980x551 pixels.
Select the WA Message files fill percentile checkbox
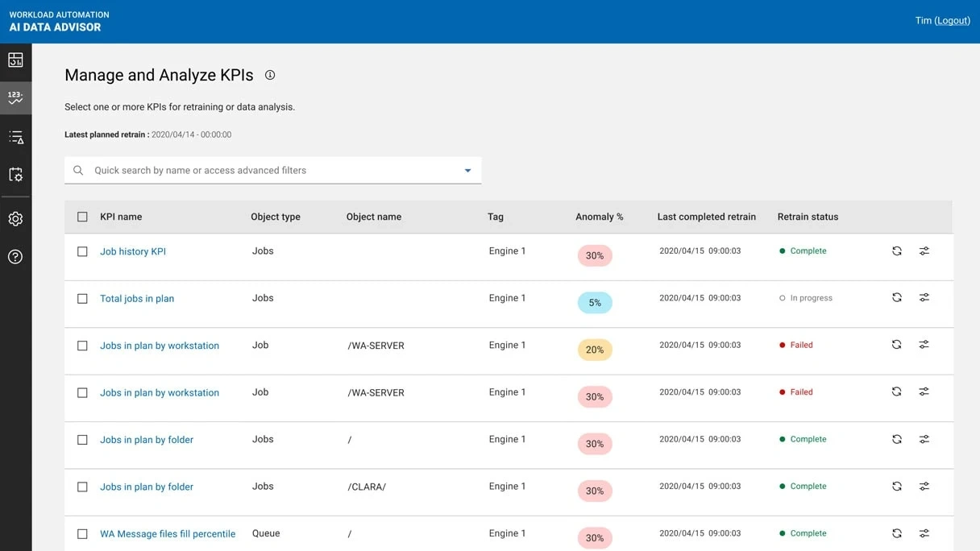click(x=82, y=534)
